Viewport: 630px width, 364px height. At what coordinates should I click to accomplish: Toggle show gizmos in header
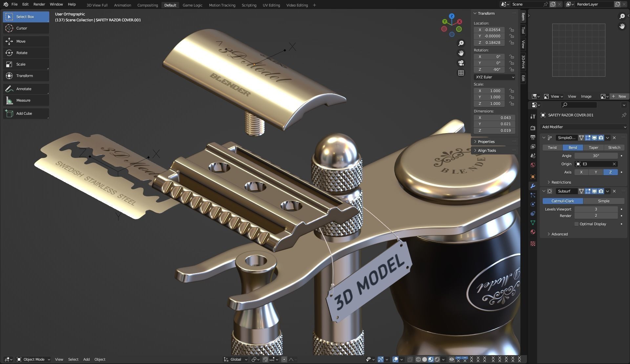point(381,359)
